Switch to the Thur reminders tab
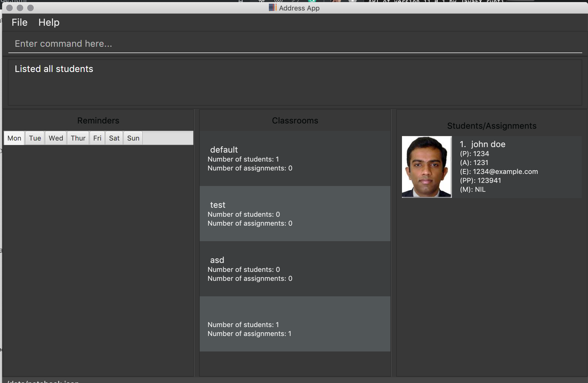The height and width of the screenshot is (383, 588). [78, 138]
